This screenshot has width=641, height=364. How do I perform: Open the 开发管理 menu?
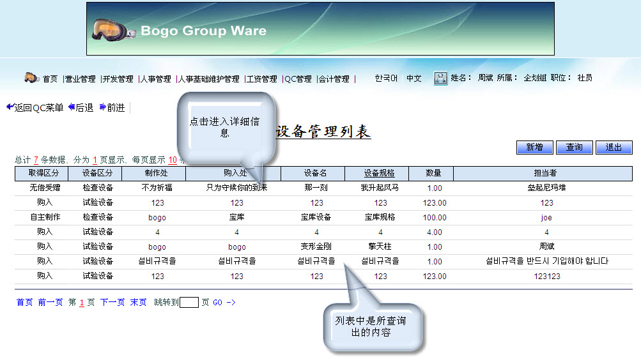tap(118, 79)
